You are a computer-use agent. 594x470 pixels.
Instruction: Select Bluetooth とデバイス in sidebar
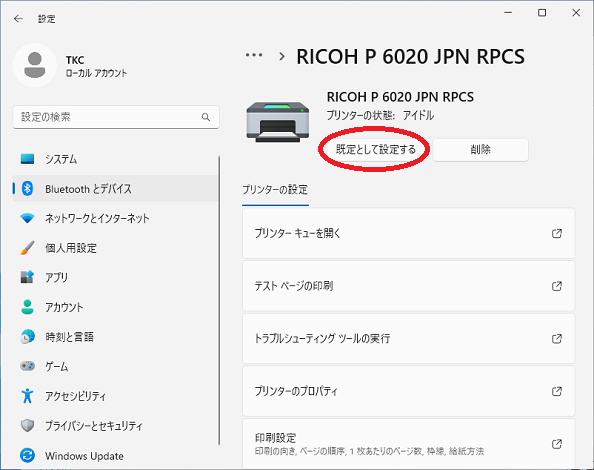pyautogui.click(x=115, y=189)
